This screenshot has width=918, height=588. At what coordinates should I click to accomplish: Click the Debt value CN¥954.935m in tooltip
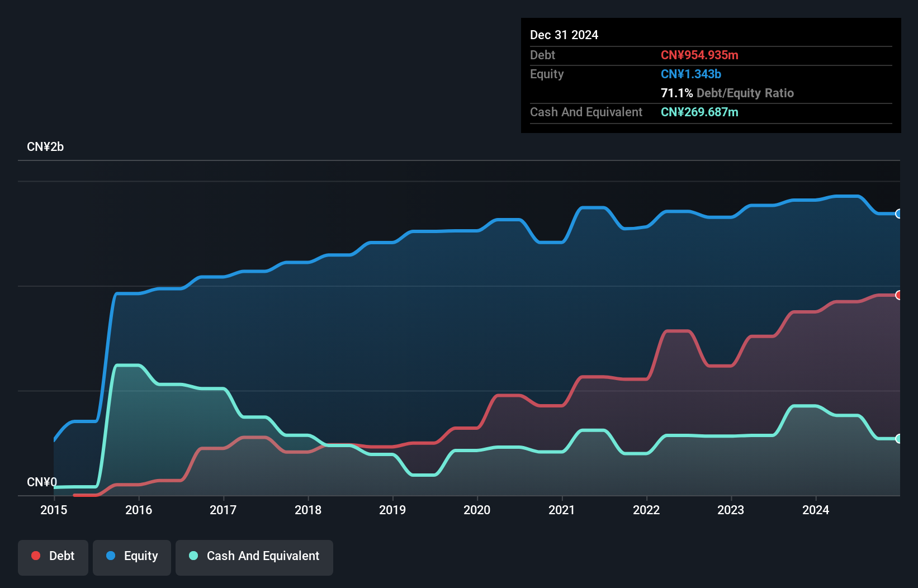[x=699, y=55]
